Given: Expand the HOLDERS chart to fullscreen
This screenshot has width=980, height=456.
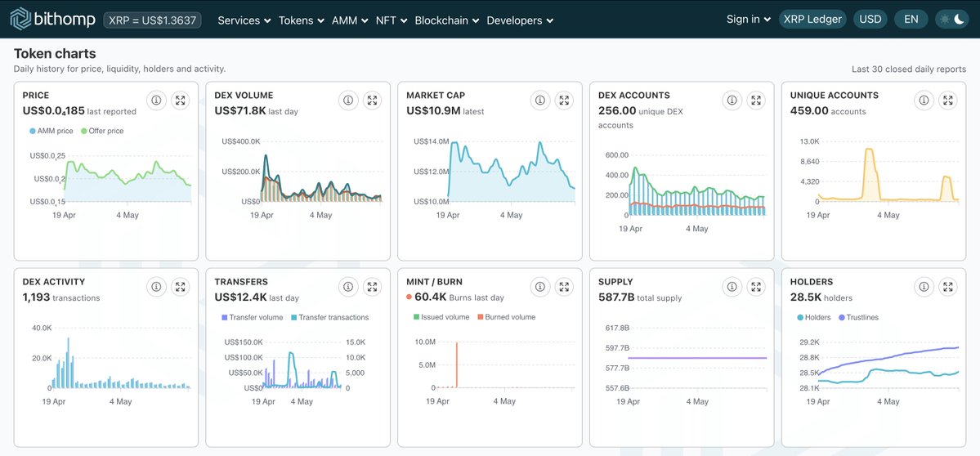Looking at the screenshot, I should coord(947,287).
